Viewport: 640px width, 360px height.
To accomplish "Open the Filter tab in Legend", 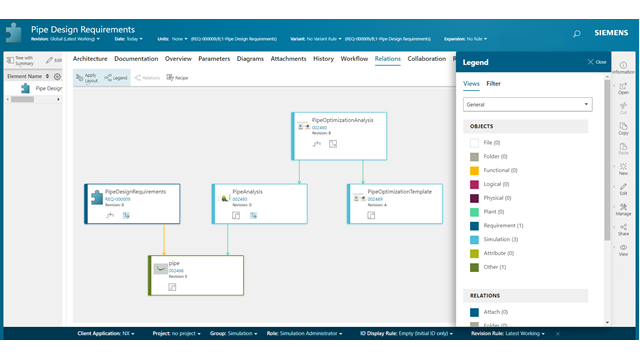I will coord(493,84).
